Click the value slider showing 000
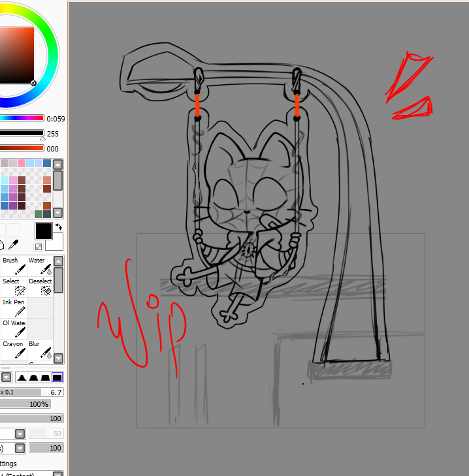The image size is (469, 476). 22,148
